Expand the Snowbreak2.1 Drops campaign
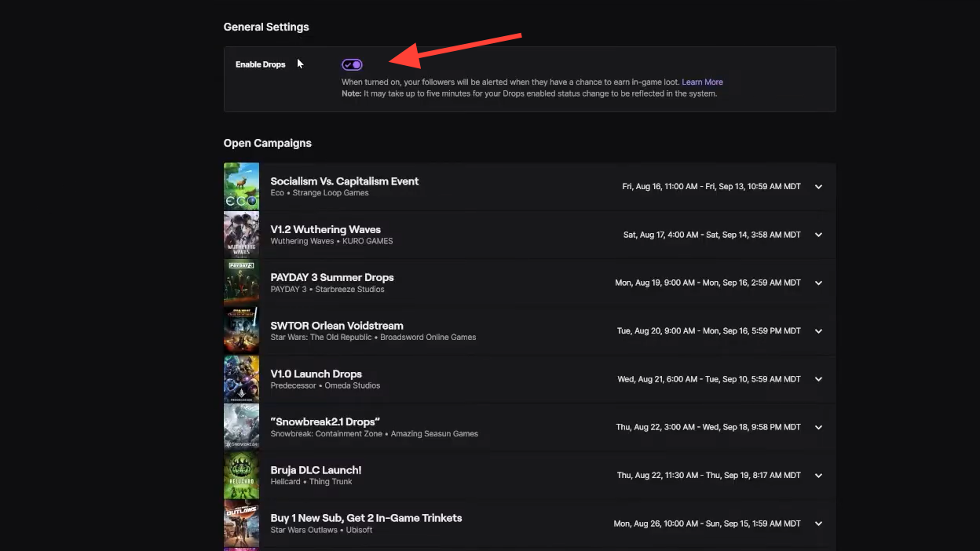The image size is (980, 551). 818,427
